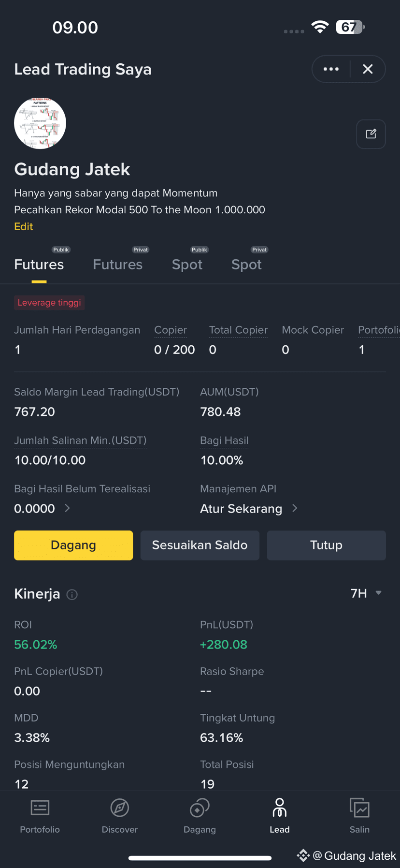Tap the yellow Edit profile link

pos(23,226)
